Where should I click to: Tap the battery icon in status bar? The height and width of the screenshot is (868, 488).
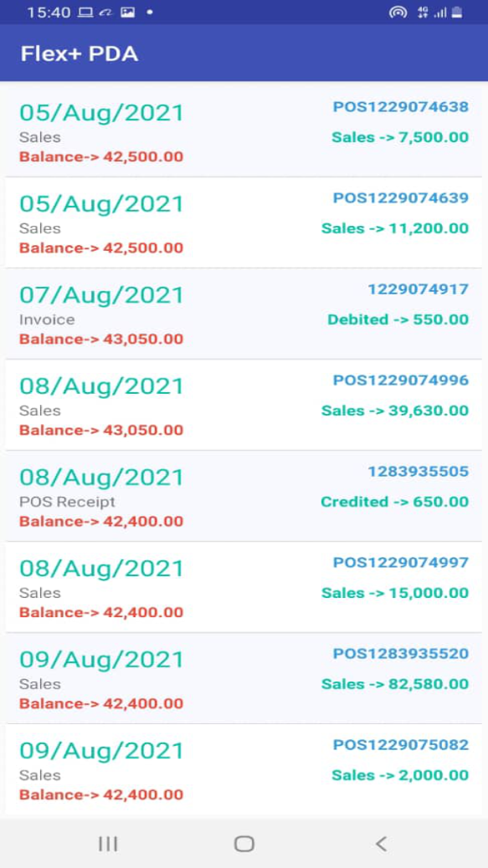[x=457, y=13]
